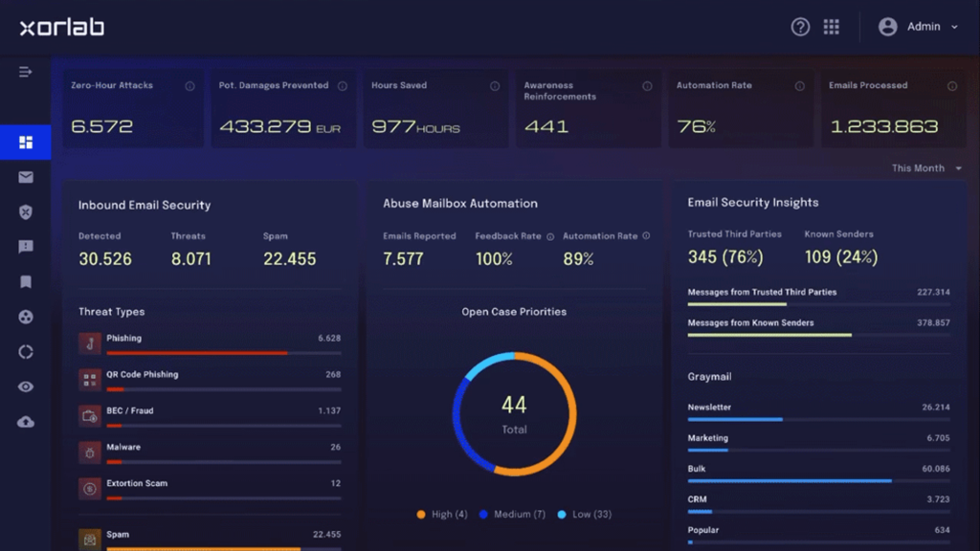The image size is (980, 551).
Task: Show info for Zero-Hour Attacks card
Action: click(189, 86)
